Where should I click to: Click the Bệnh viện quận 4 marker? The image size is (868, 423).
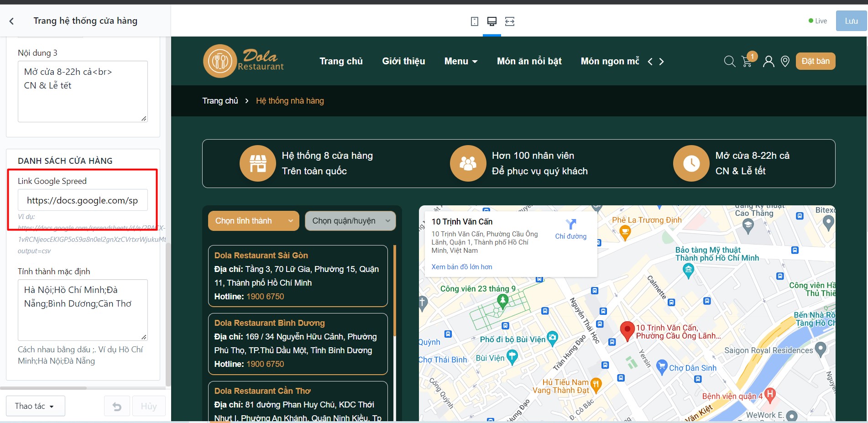(770, 395)
